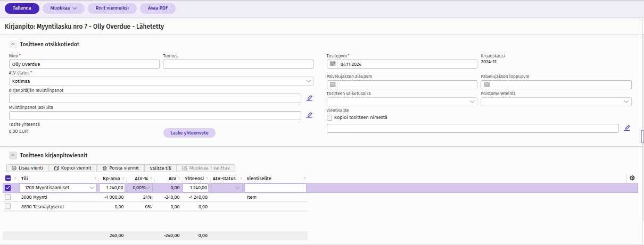This screenshot has height=245, width=644.
Task: Click Kp-arvo field 1 240,00
Action: pos(112,188)
